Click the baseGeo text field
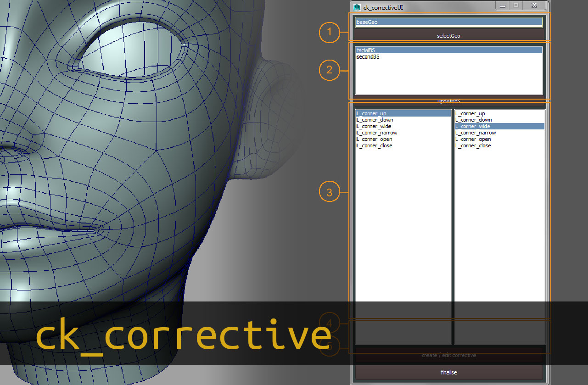The height and width of the screenshot is (385, 588). 448,22
